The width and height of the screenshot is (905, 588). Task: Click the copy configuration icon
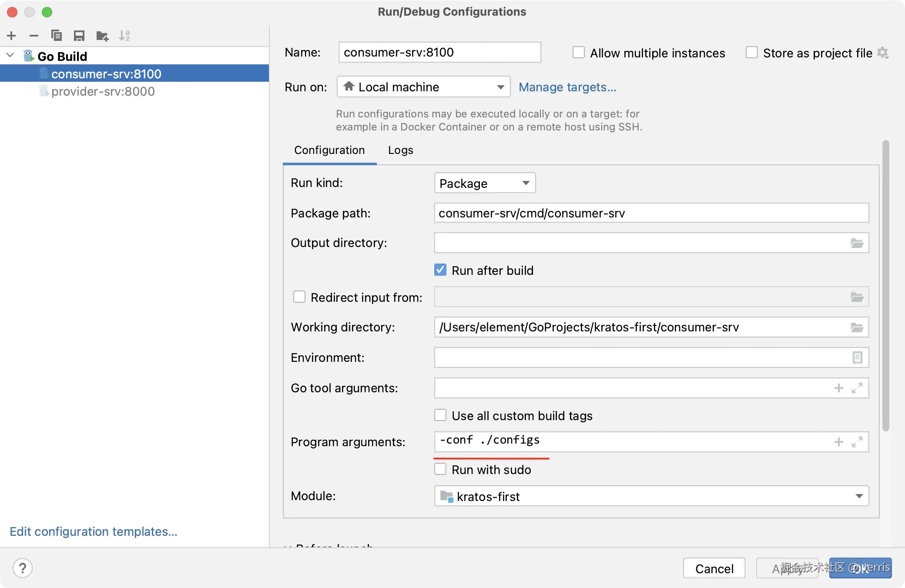57,36
